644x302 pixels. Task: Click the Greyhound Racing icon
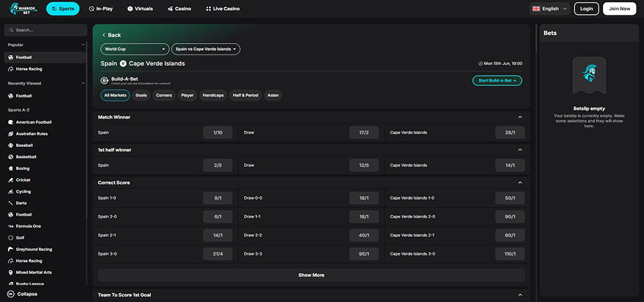click(x=11, y=249)
